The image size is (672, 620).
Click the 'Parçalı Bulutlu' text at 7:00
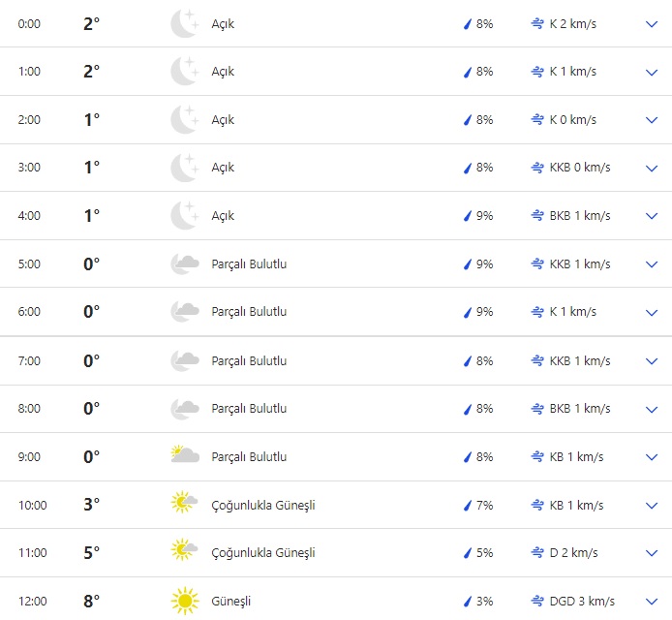coord(249,361)
